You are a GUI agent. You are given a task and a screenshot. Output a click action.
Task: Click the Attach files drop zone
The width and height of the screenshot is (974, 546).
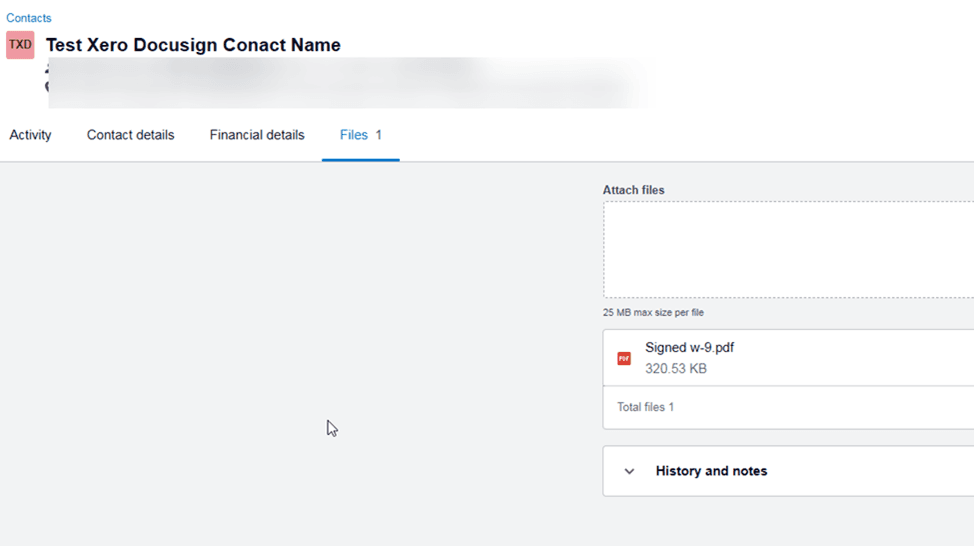[788, 250]
